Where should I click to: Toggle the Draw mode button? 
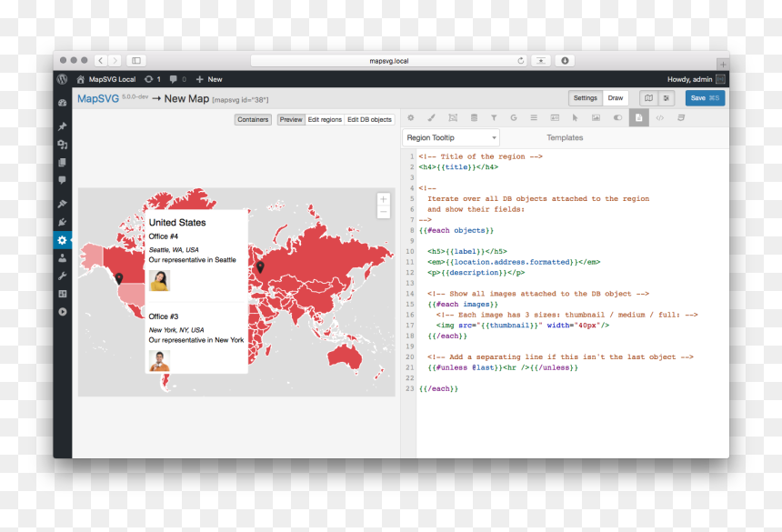[616, 98]
